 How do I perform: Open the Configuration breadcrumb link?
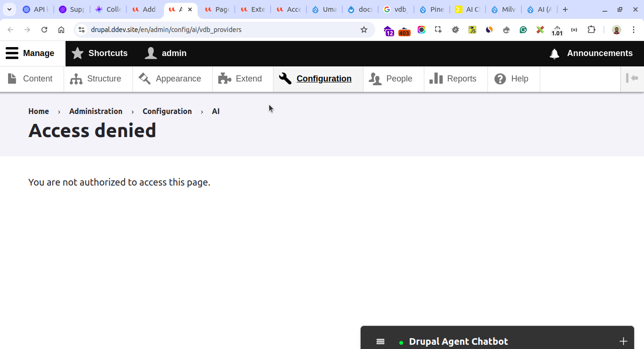167,111
